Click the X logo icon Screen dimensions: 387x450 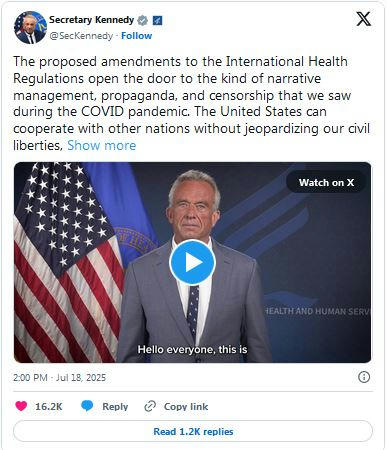[363, 19]
